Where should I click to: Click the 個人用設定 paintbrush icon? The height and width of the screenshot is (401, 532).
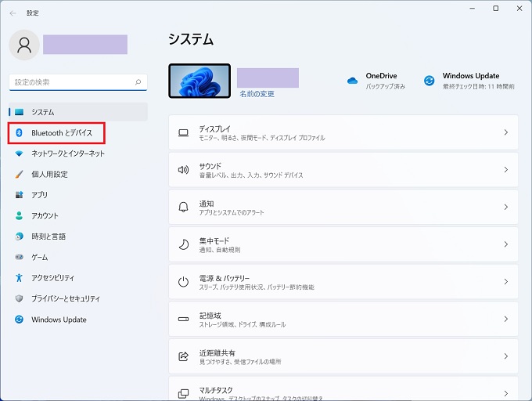(x=19, y=174)
